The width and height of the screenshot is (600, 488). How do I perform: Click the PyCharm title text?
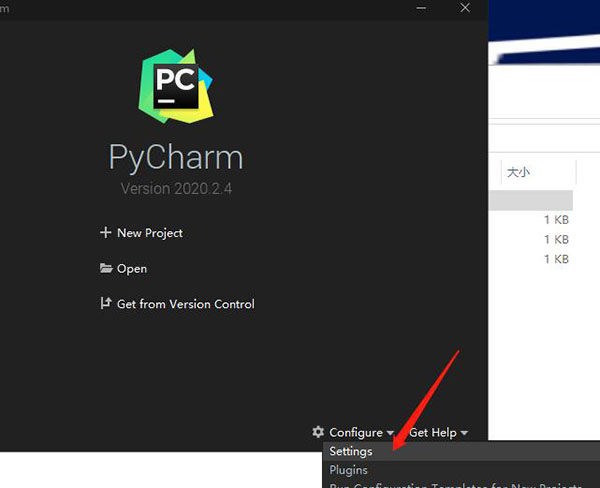click(x=176, y=157)
